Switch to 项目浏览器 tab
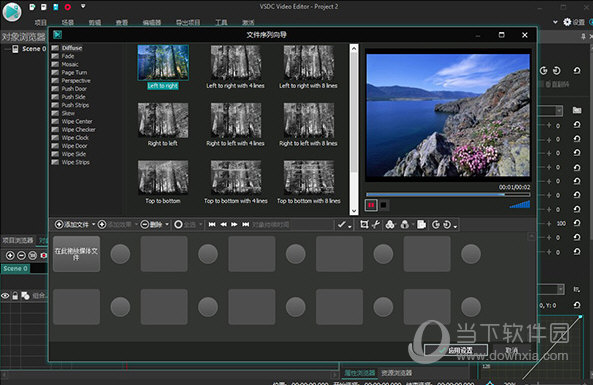593x385 pixels. coord(18,241)
